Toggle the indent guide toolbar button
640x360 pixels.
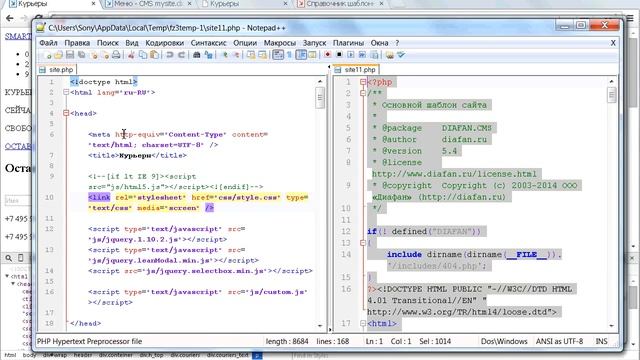tap(301, 55)
